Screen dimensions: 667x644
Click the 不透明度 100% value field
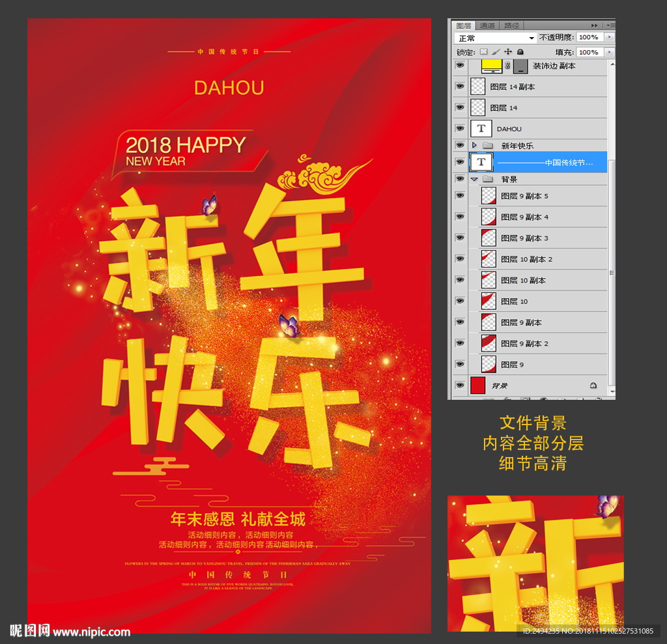[x=590, y=37]
